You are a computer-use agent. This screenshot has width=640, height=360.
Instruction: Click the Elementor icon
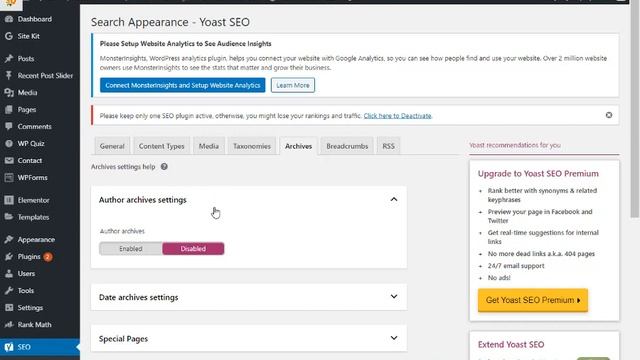[x=9, y=200]
